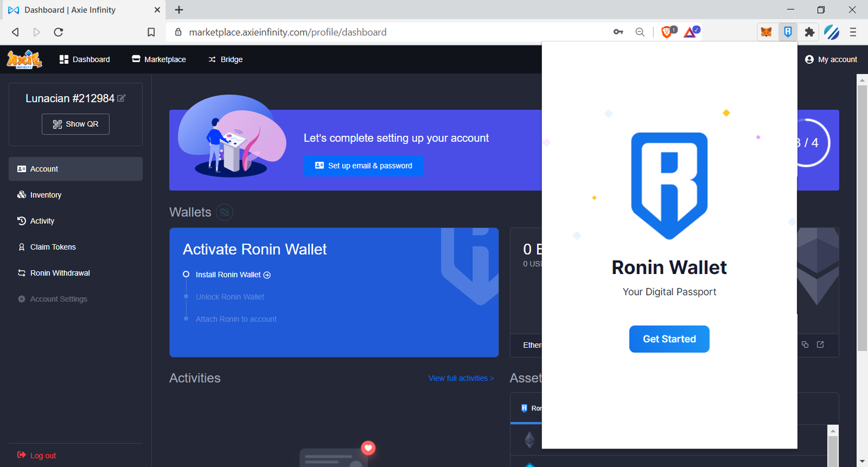868x467 pixels.
Task: Click the Install Ronin Wallet link
Action: click(x=233, y=275)
